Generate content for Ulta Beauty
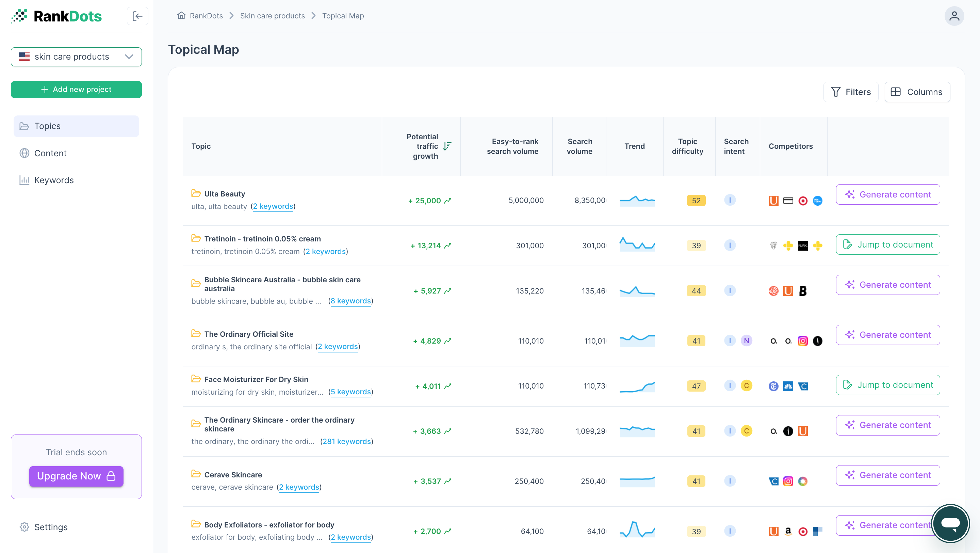Image resolution: width=980 pixels, height=553 pixels. pyautogui.click(x=887, y=194)
